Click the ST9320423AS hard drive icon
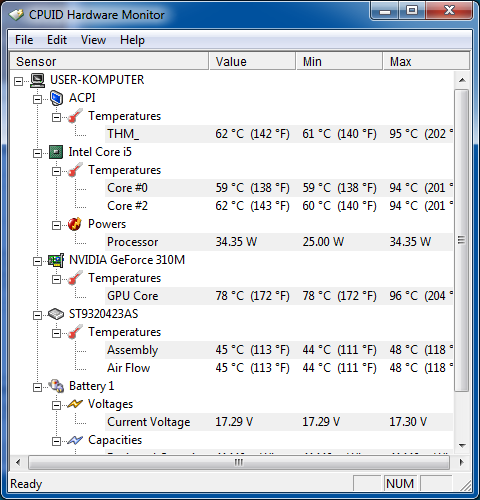 pyautogui.click(x=56, y=314)
